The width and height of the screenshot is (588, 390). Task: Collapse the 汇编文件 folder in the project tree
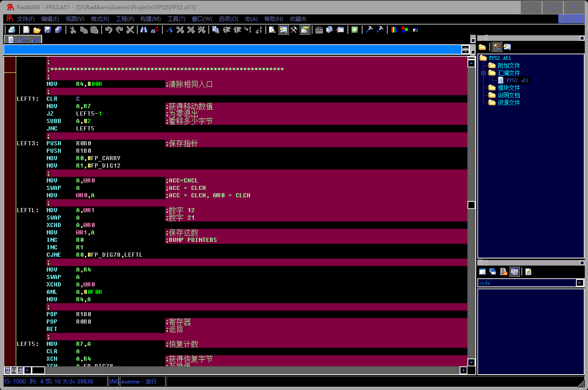pos(483,73)
